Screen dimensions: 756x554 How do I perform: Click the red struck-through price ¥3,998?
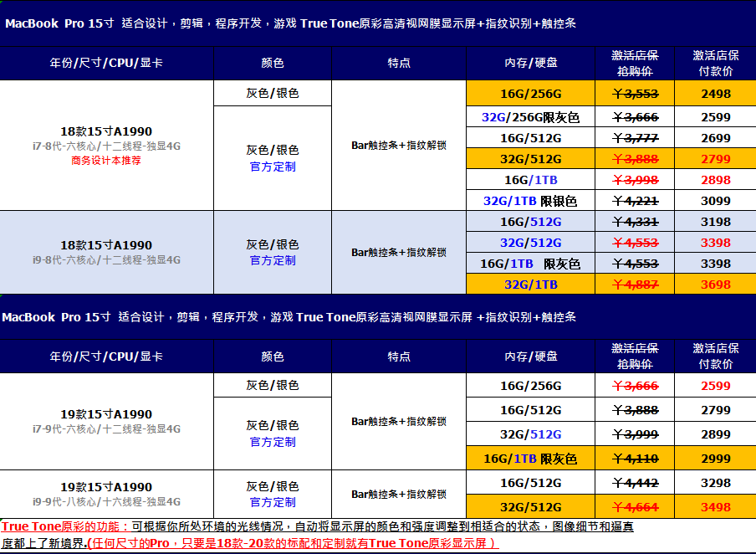[x=635, y=180]
